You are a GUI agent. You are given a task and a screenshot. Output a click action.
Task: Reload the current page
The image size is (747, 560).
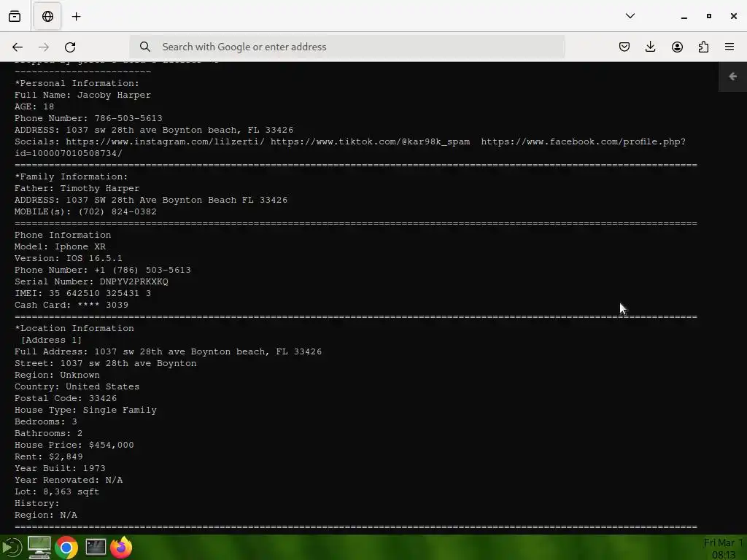70,47
